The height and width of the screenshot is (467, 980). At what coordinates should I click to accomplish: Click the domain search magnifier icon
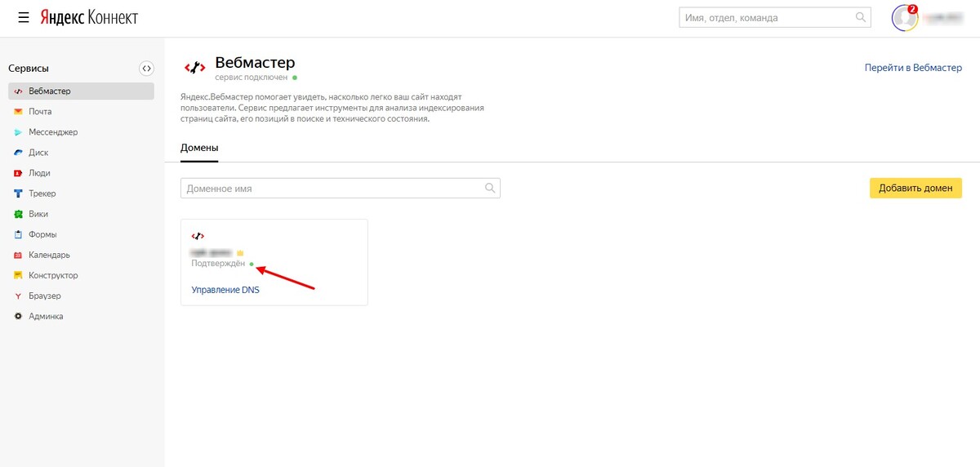pyautogui.click(x=490, y=188)
